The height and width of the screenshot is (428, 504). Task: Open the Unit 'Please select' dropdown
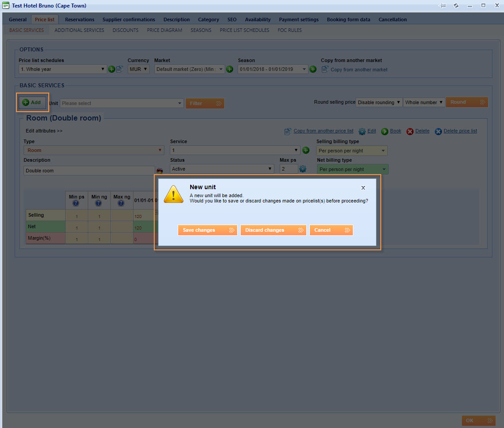(122, 103)
